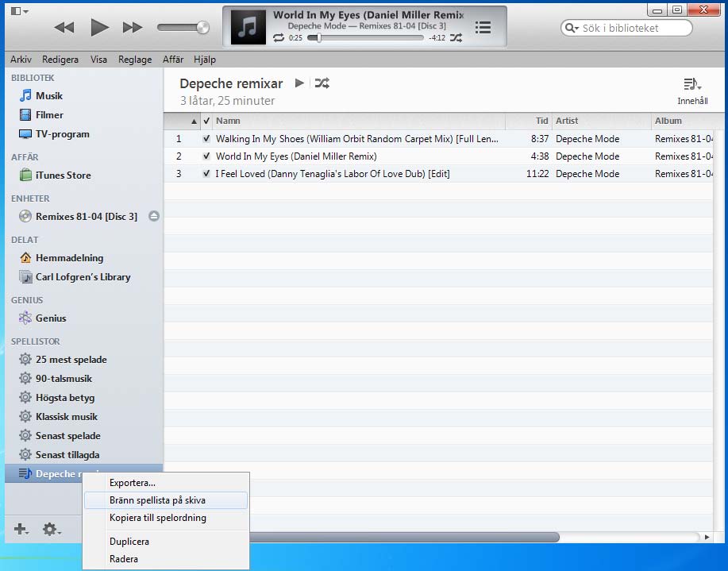
Task: Open the iTunes window menu dropdown
Action: [19, 11]
